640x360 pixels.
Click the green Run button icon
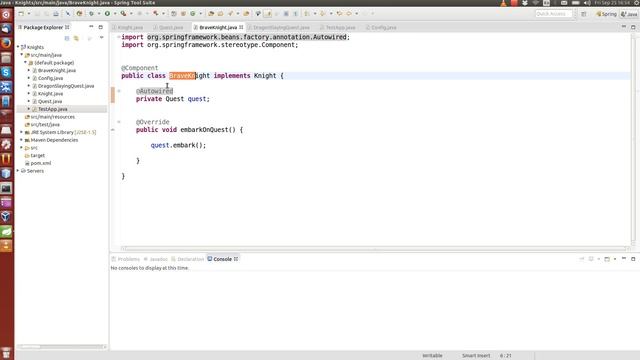[107, 13]
